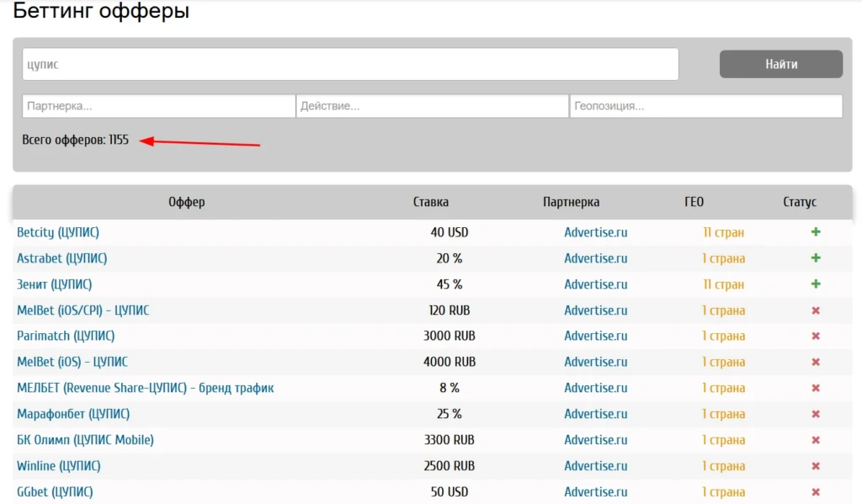Click the 4000 RUB rate cell

450,362
